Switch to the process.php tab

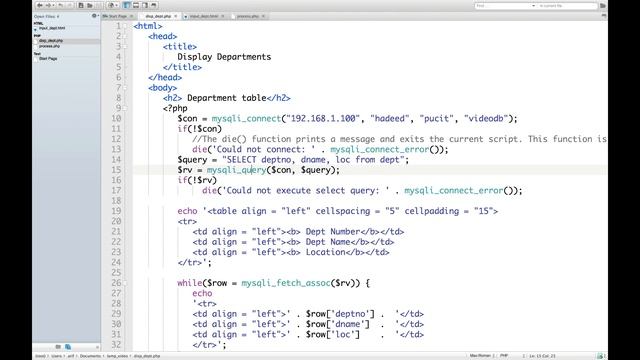coord(248,16)
